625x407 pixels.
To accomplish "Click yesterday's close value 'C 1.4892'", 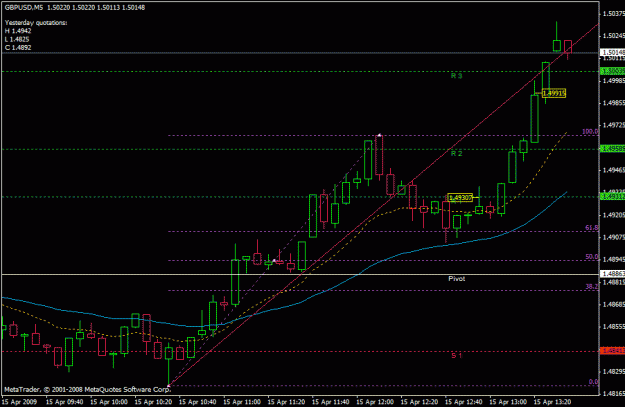I will (x=18, y=47).
